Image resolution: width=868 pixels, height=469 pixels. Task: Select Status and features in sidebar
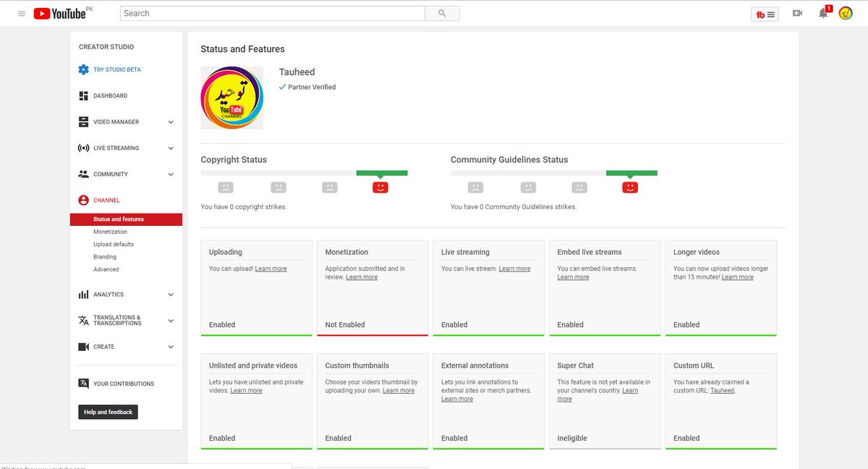pos(126,219)
